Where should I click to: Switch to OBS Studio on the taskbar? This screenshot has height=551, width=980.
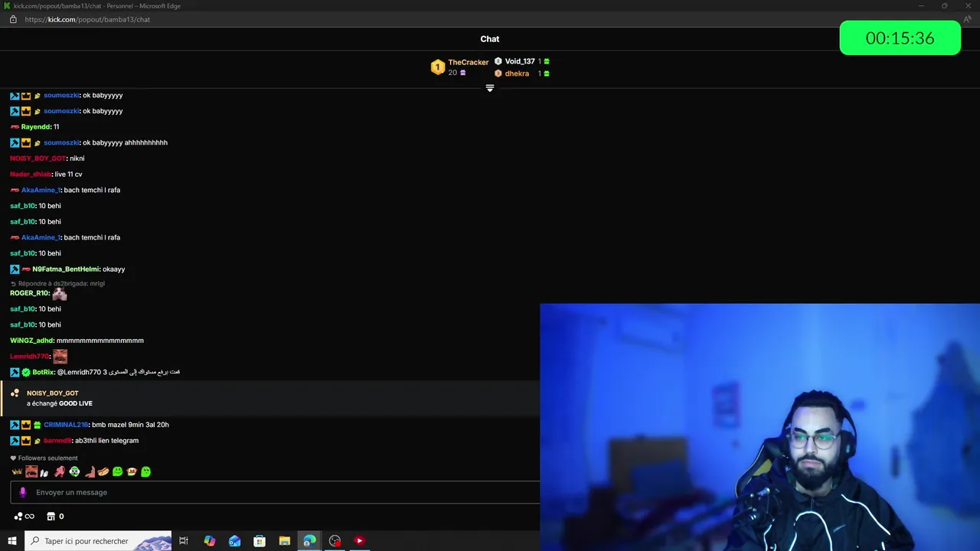[x=335, y=541]
